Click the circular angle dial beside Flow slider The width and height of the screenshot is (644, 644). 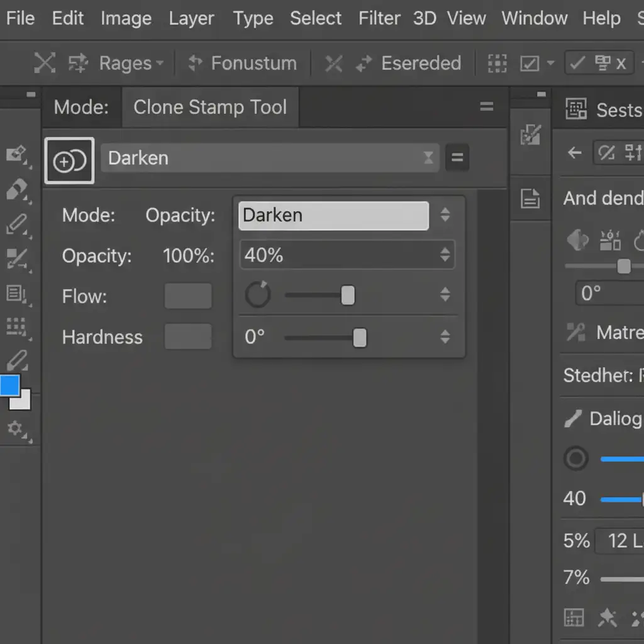click(x=257, y=294)
